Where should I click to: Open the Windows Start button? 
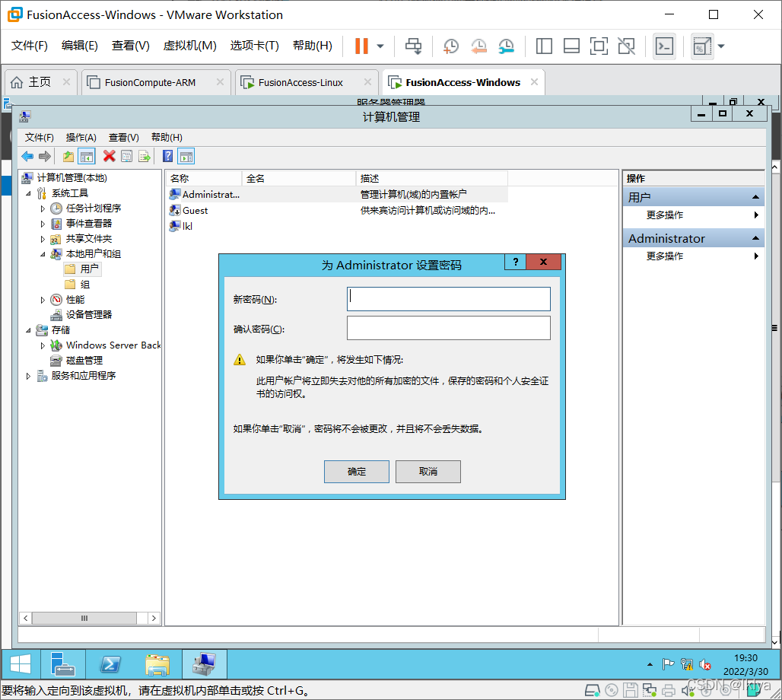[21, 664]
